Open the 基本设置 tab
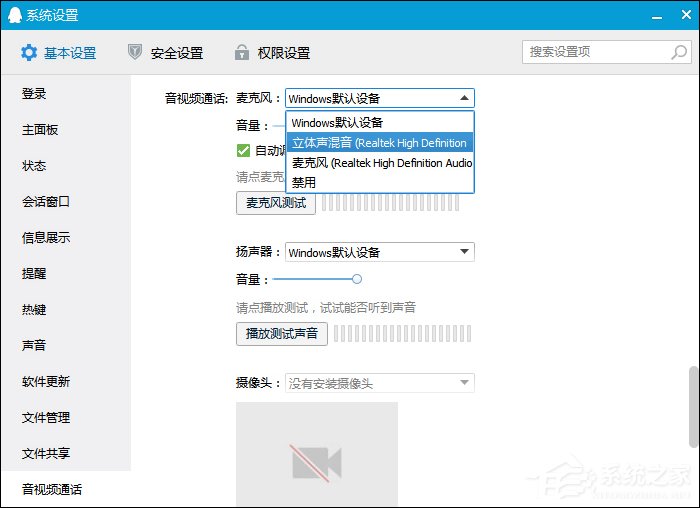 [x=58, y=53]
